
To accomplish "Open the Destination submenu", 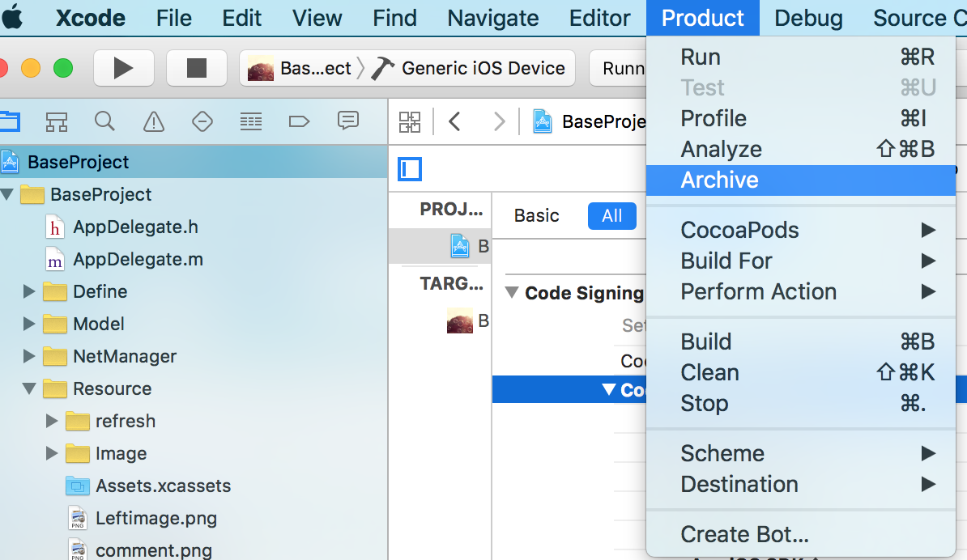I will click(x=801, y=484).
